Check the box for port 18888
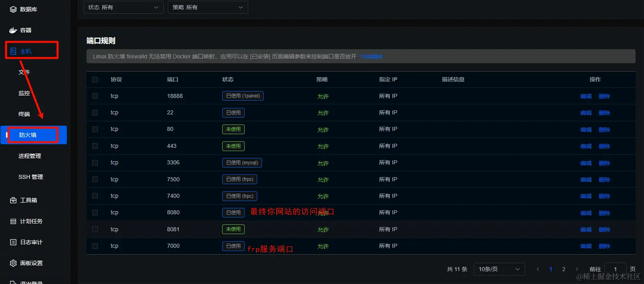 [x=95, y=96]
